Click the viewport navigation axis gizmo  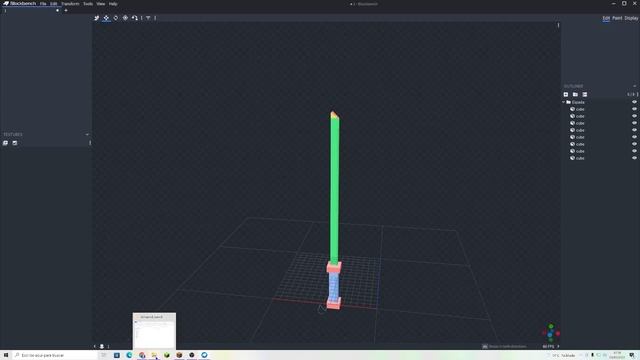pyautogui.click(x=551, y=333)
